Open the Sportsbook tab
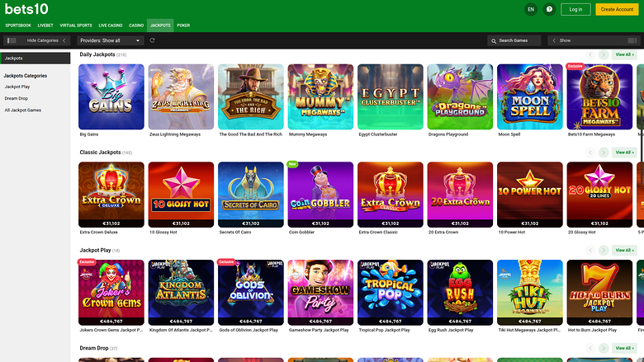 pyautogui.click(x=18, y=26)
